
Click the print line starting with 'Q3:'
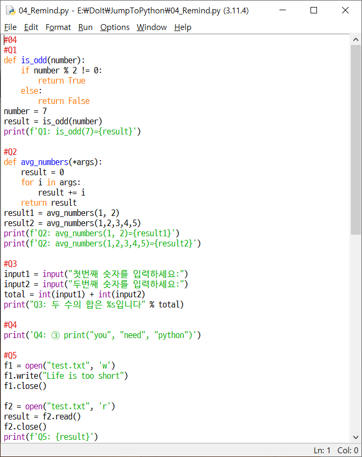point(94,304)
